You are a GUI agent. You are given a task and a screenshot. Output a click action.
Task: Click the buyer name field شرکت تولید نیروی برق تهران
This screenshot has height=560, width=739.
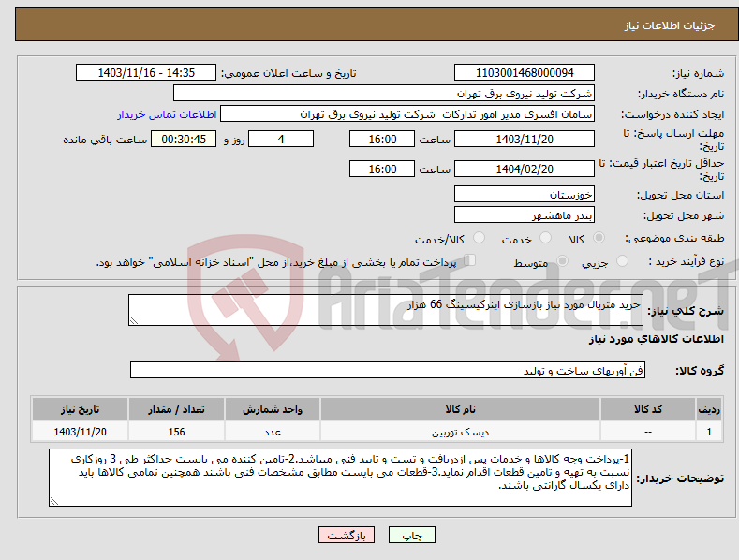click(x=384, y=93)
